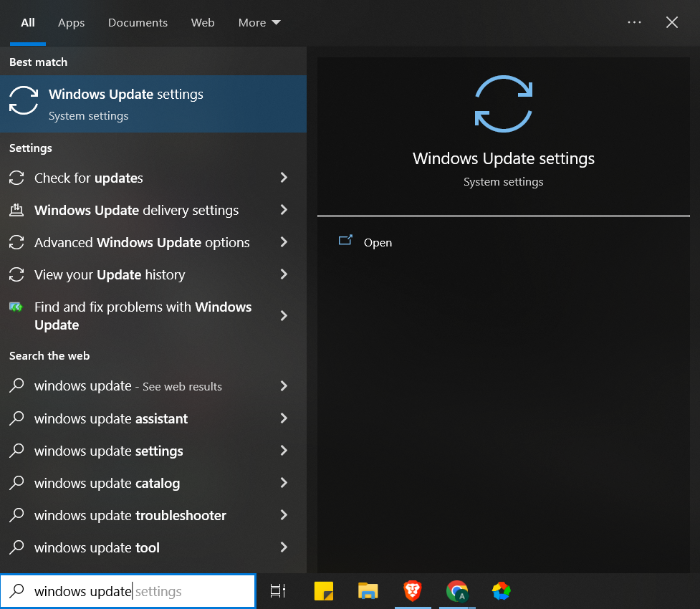This screenshot has width=700, height=609.
Task: Open File Explorer from the taskbar
Action: tap(368, 591)
